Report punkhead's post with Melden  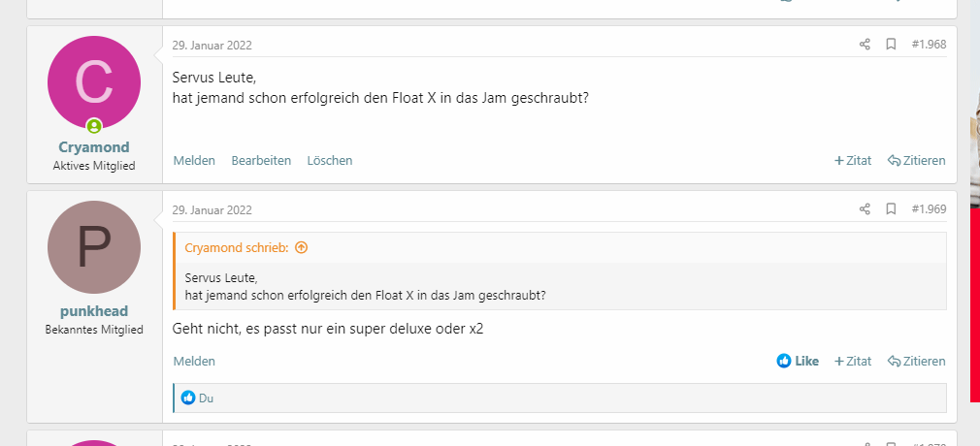point(194,361)
